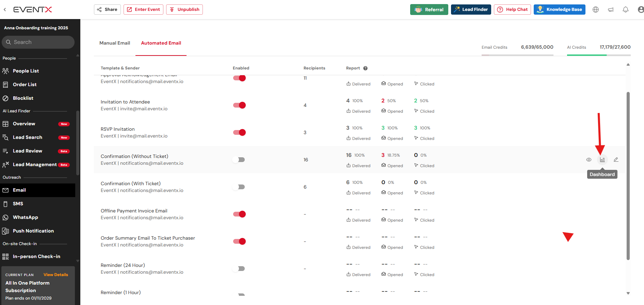
Task: Click the announcements megaphone icon
Action: coord(610,10)
